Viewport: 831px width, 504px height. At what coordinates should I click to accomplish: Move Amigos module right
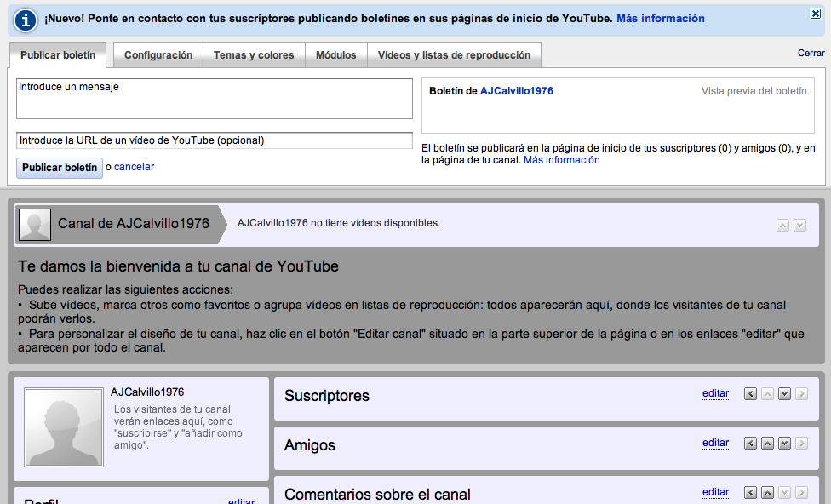801,443
